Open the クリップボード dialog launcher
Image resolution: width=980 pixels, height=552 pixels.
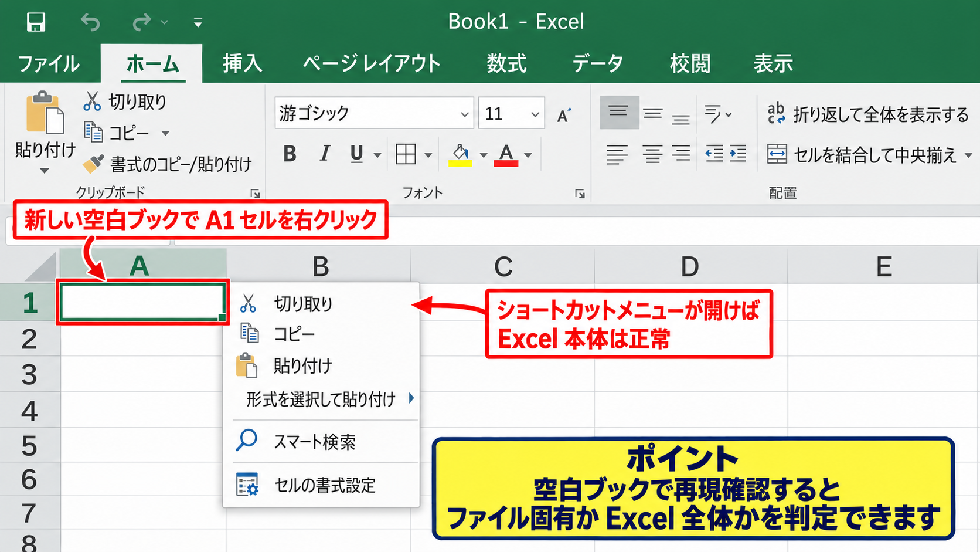255,194
